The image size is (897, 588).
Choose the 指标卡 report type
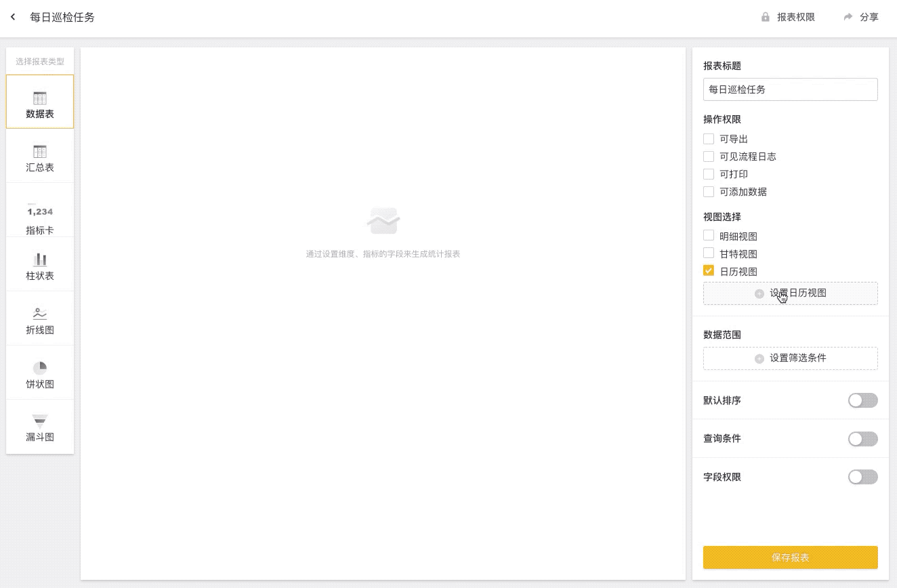(x=40, y=210)
